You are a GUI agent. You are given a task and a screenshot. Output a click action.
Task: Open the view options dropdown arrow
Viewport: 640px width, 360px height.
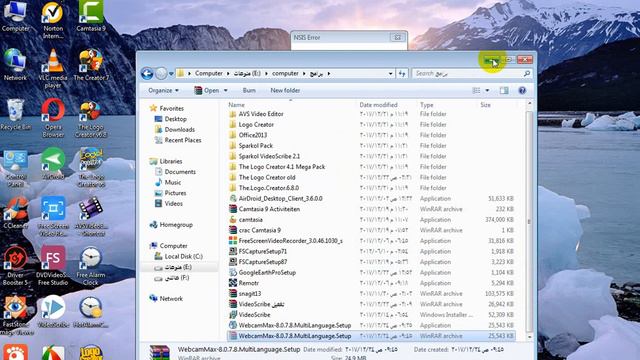[x=487, y=91]
